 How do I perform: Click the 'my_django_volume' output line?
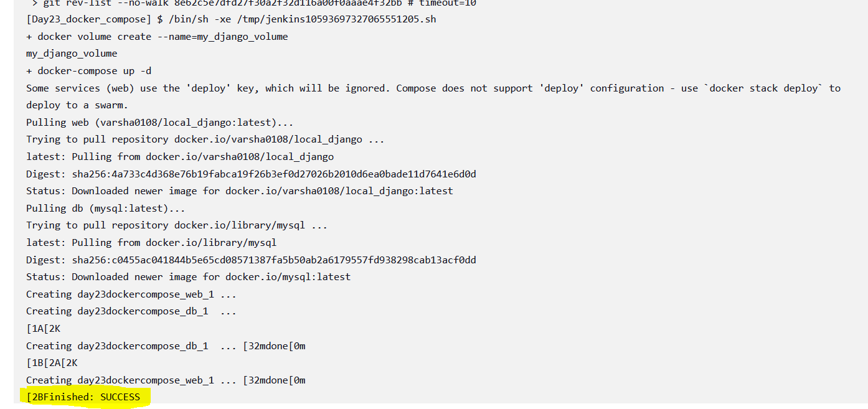[x=72, y=54]
